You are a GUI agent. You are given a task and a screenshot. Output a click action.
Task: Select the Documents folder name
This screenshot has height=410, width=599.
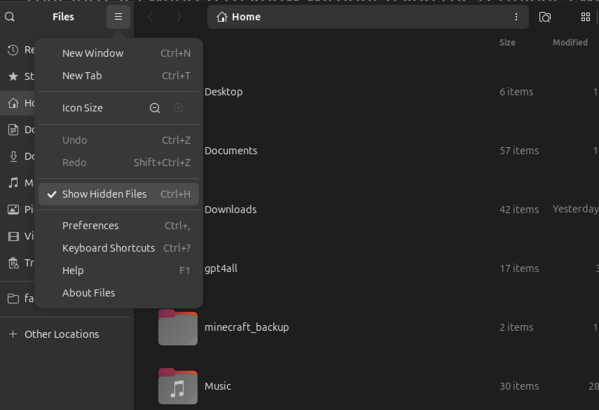click(x=231, y=151)
